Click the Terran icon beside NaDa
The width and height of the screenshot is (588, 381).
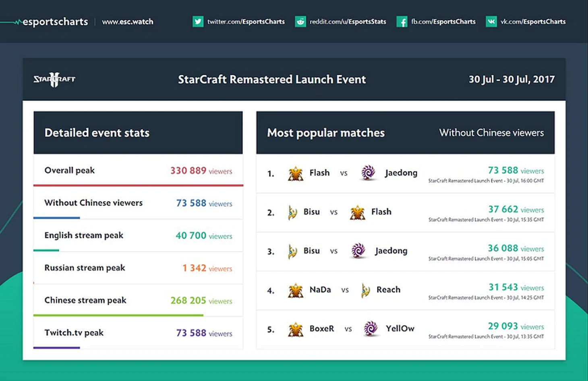pyautogui.click(x=296, y=290)
